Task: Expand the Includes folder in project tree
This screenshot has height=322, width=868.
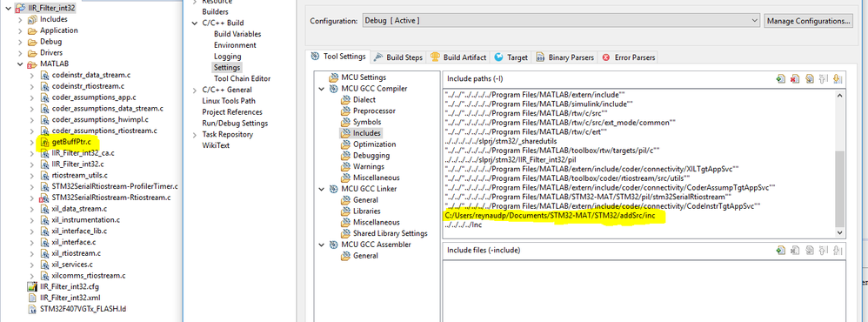Action: coord(20,19)
